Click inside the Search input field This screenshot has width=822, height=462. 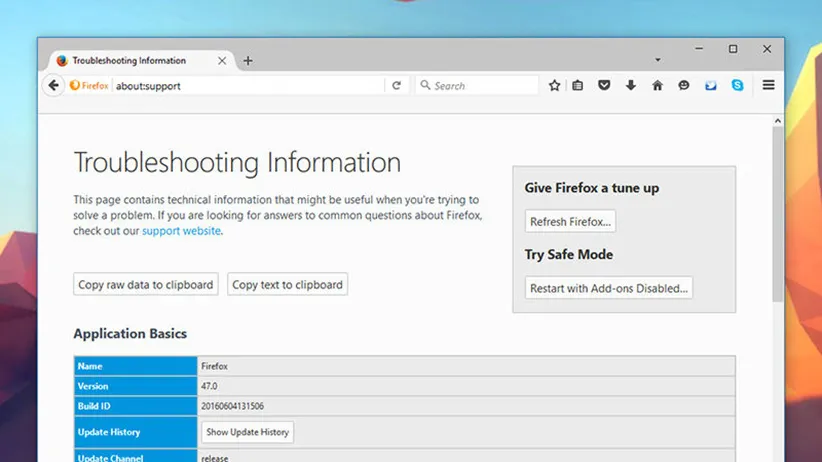coord(480,86)
